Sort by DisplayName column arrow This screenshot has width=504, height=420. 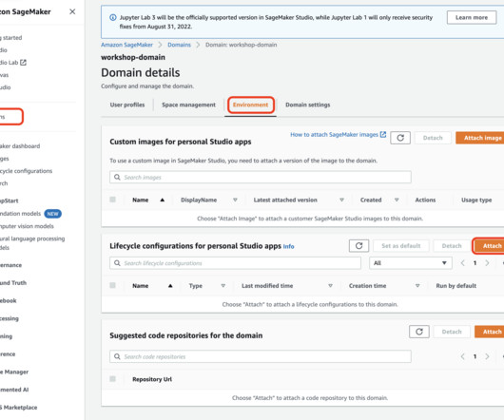pyautogui.click(x=235, y=200)
